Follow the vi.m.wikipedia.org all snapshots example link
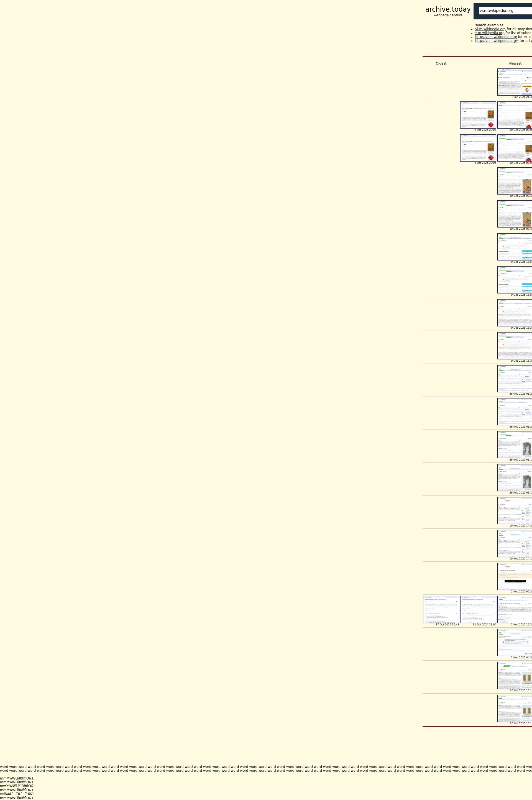Image resolution: width=532 pixels, height=800 pixels. click(x=490, y=29)
